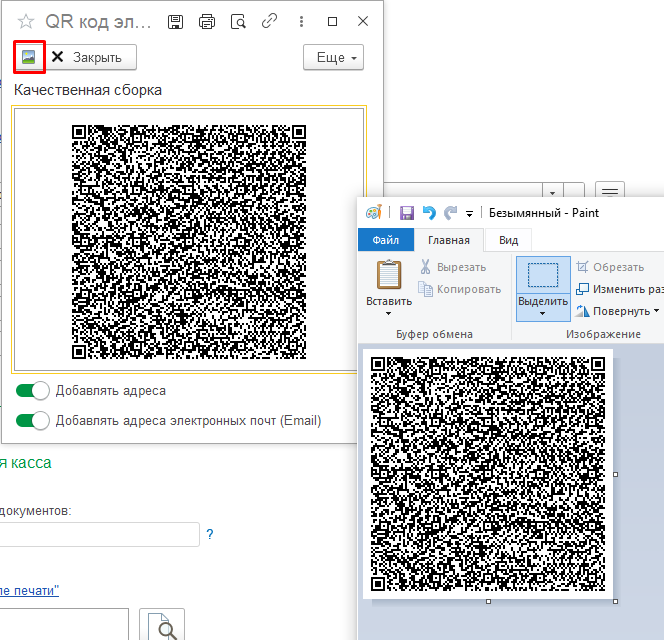Redo action in Paint quick access toolbar
This screenshot has width=664, height=640.
pos(451,213)
